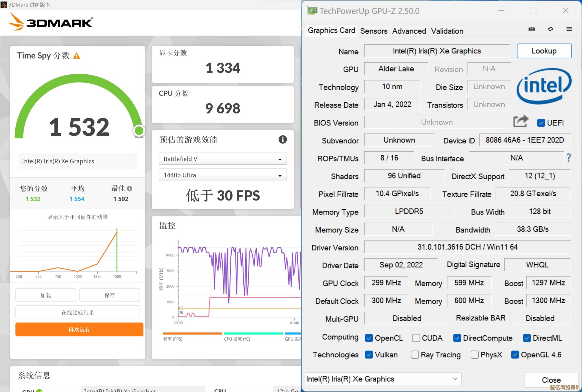
Task: Click the 在线比较结果 button
Action: 78,312
